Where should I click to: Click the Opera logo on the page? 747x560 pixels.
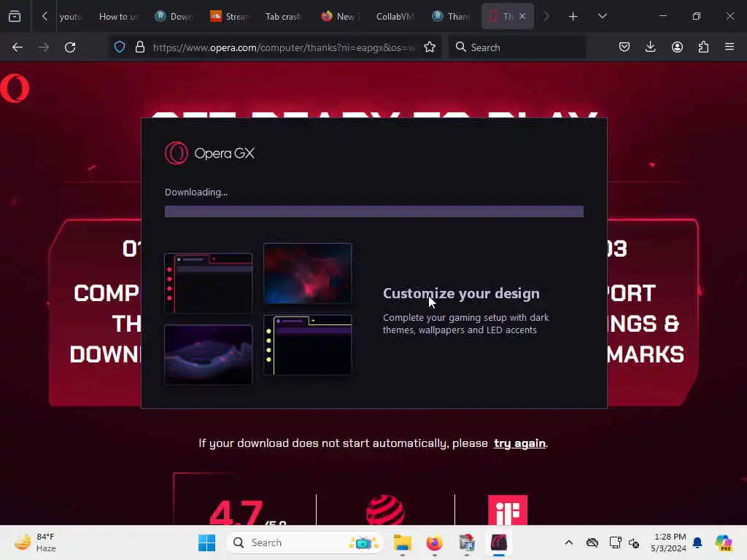15,88
